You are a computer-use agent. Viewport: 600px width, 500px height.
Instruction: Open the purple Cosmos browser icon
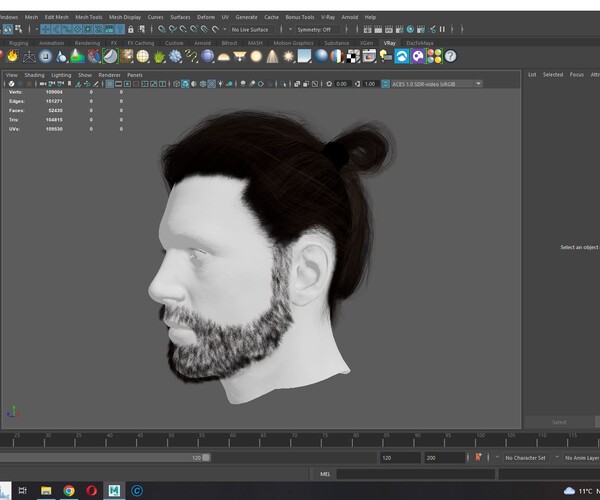click(x=418, y=56)
